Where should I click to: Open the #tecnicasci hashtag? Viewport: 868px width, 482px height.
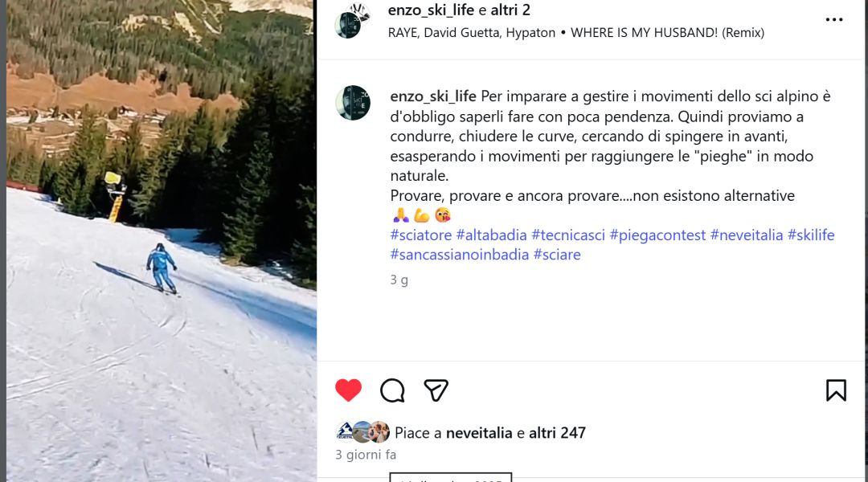568,235
